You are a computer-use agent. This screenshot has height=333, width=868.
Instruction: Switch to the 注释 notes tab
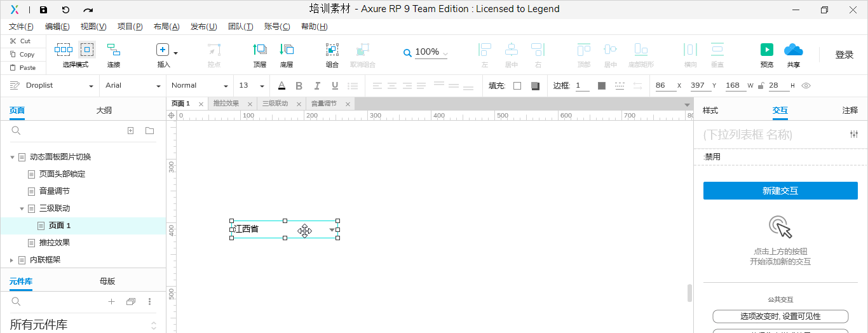pyautogui.click(x=850, y=111)
